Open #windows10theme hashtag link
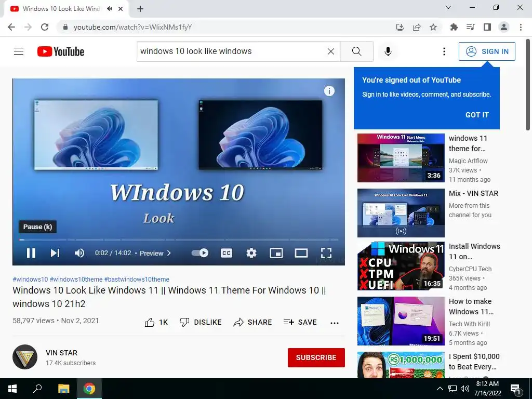Image resolution: width=532 pixels, height=399 pixels. (76, 279)
